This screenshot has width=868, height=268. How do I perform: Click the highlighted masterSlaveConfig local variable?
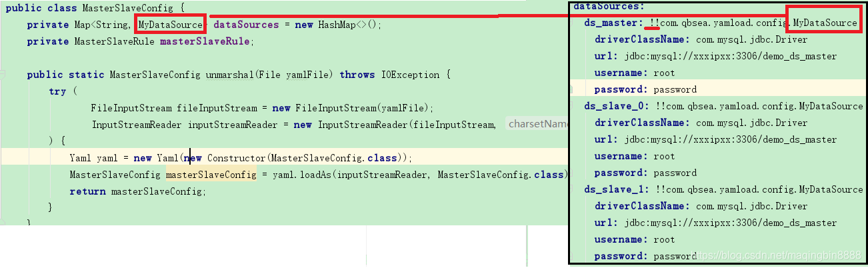[x=211, y=175]
